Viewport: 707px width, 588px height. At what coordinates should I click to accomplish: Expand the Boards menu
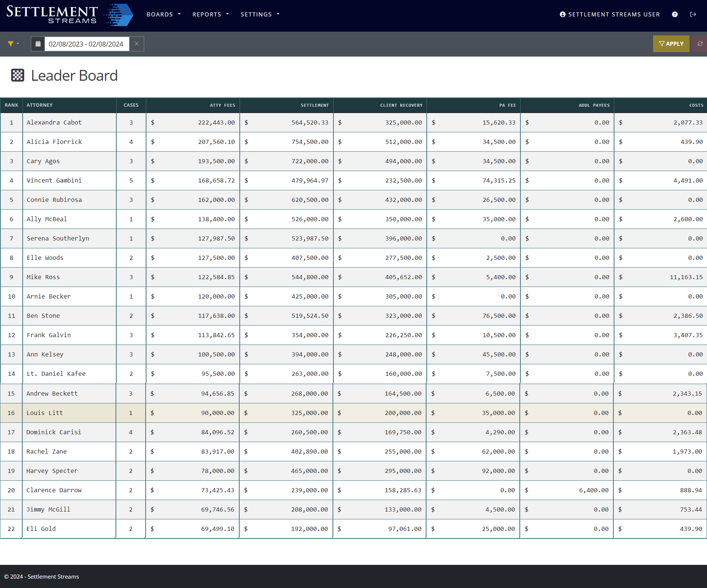point(163,14)
